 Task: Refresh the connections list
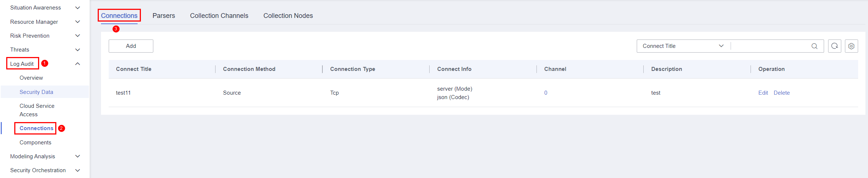pyautogui.click(x=834, y=46)
